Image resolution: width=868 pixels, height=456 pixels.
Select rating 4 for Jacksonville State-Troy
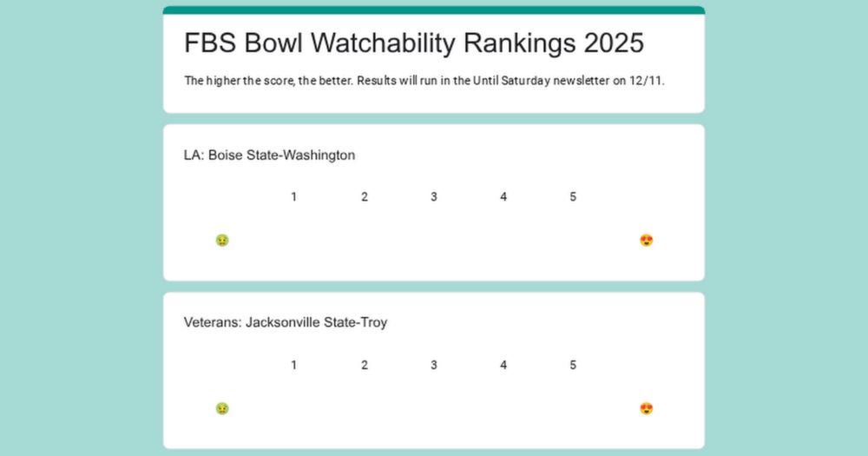(x=503, y=365)
